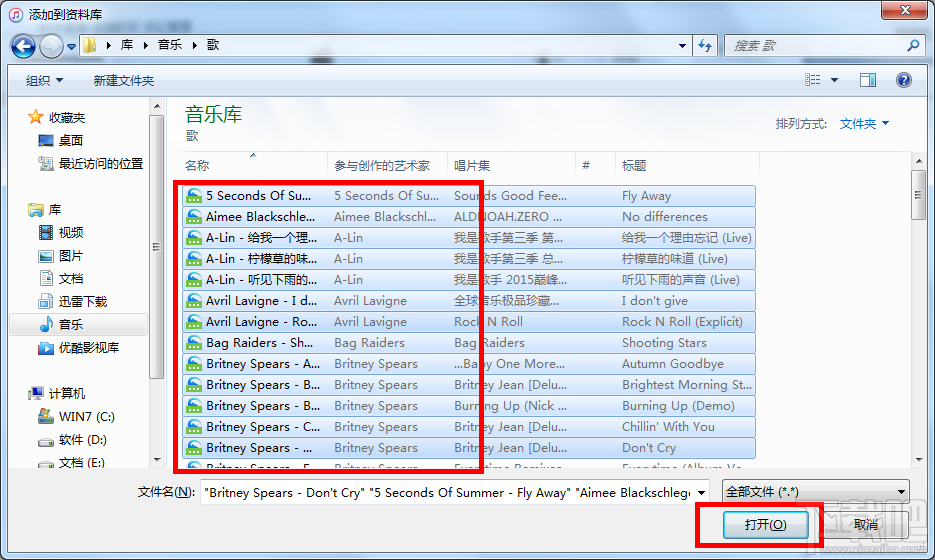
Task: Click title Burning Up (Demo) cell
Action: pyautogui.click(x=678, y=406)
